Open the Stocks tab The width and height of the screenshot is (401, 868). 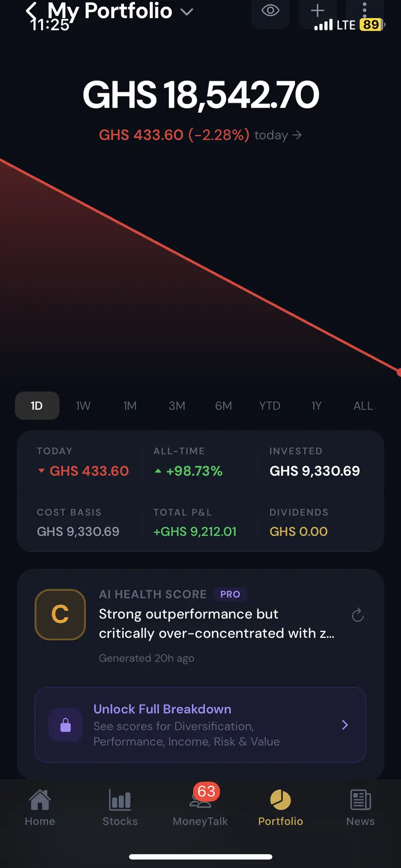[120, 807]
